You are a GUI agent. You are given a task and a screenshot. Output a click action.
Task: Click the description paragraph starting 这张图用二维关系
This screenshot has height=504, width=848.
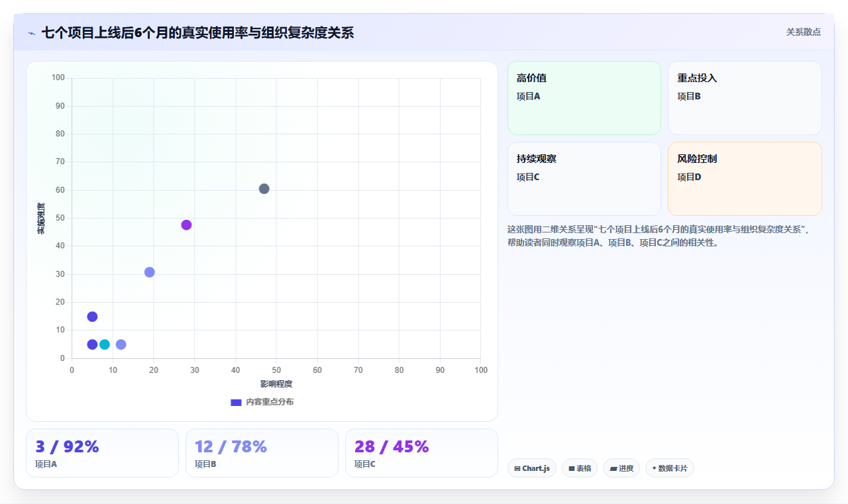pyautogui.click(x=659, y=236)
